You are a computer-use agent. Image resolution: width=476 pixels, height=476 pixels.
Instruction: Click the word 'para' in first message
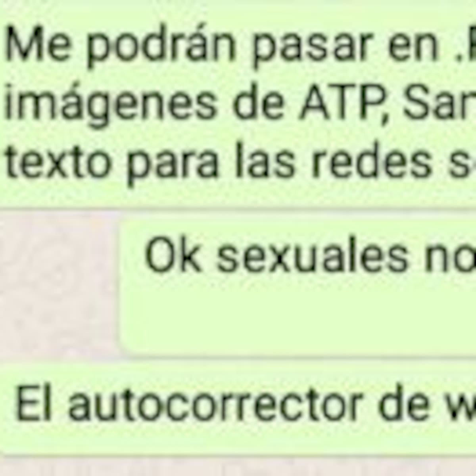(173, 165)
